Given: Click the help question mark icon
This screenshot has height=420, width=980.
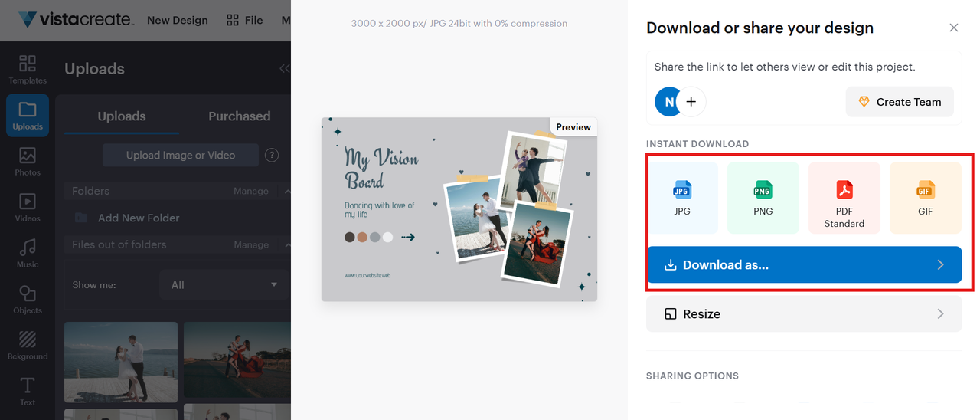Looking at the screenshot, I should click(x=271, y=155).
